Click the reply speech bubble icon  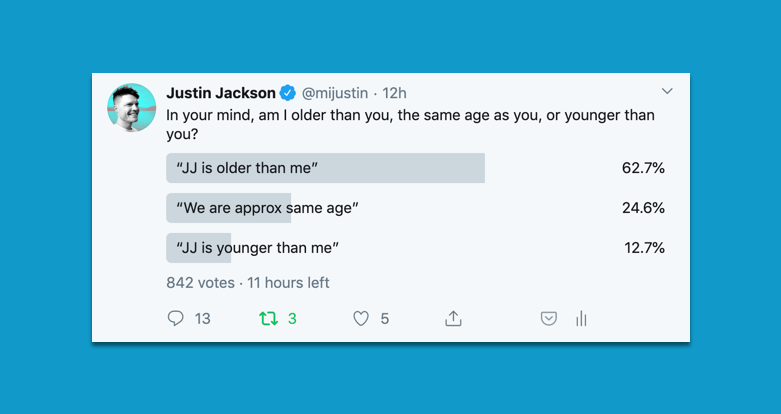176,319
